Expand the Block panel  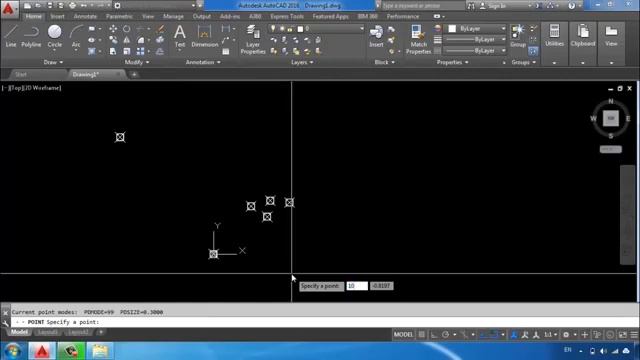(x=384, y=62)
